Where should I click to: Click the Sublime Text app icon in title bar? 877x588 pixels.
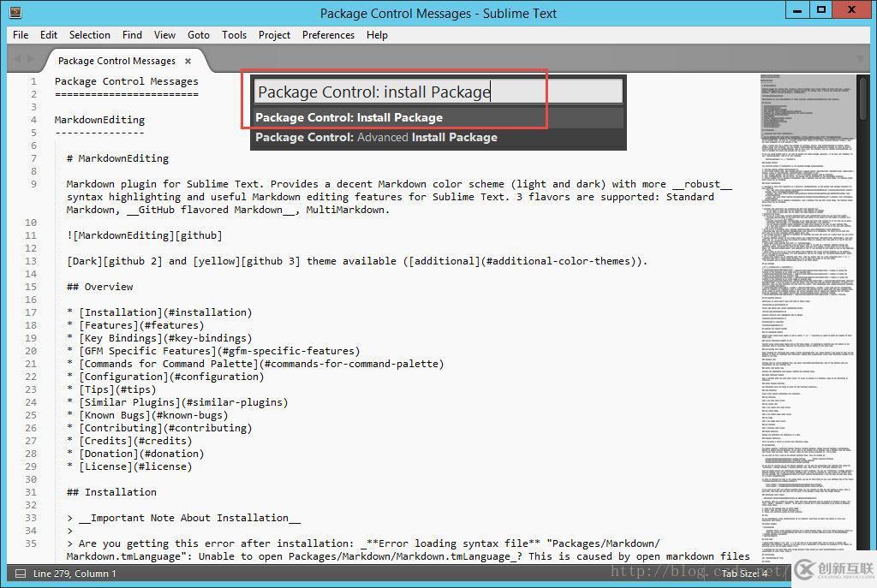pos(15,11)
